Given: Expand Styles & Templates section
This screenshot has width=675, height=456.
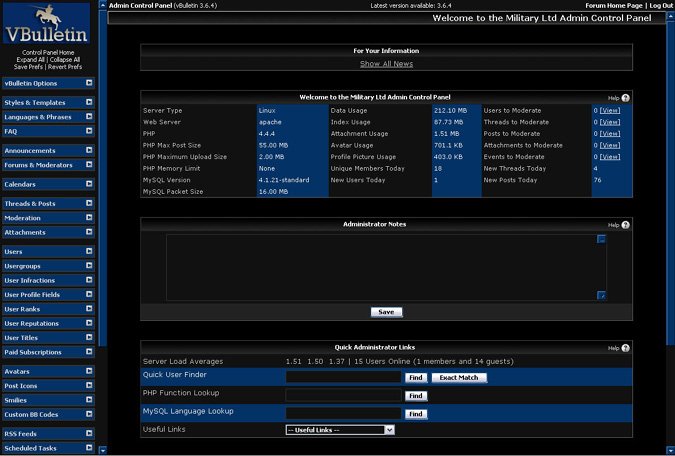Looking at the screenshot, I should pos(89,102).
